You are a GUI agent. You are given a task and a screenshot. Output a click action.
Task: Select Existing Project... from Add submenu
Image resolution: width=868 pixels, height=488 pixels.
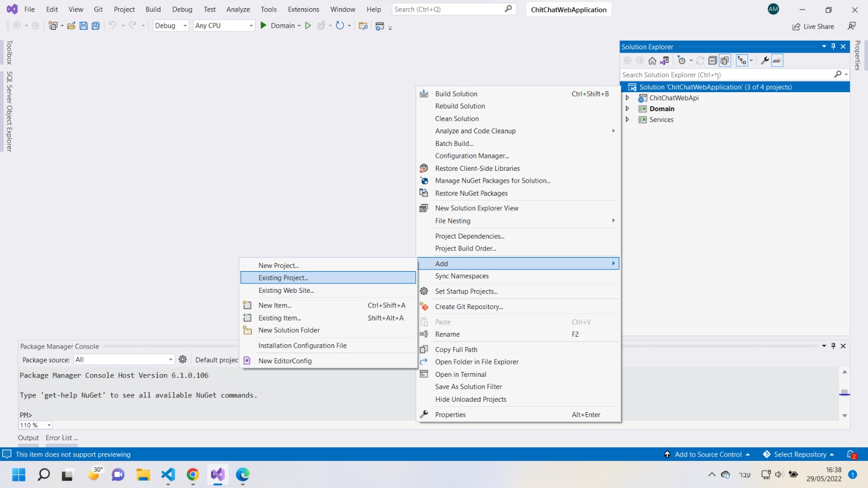click(328, 278)
